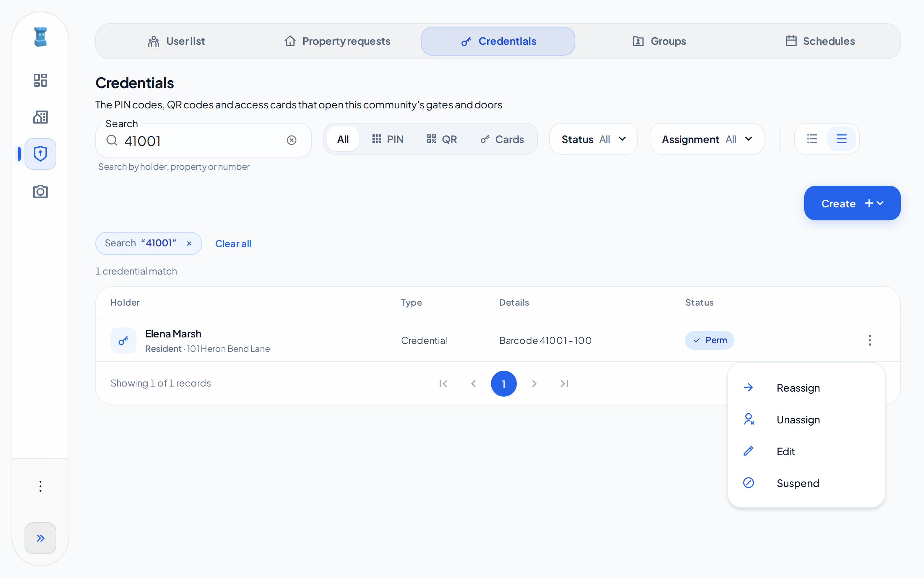Switch to the Groups tab

tap(659, 41)
